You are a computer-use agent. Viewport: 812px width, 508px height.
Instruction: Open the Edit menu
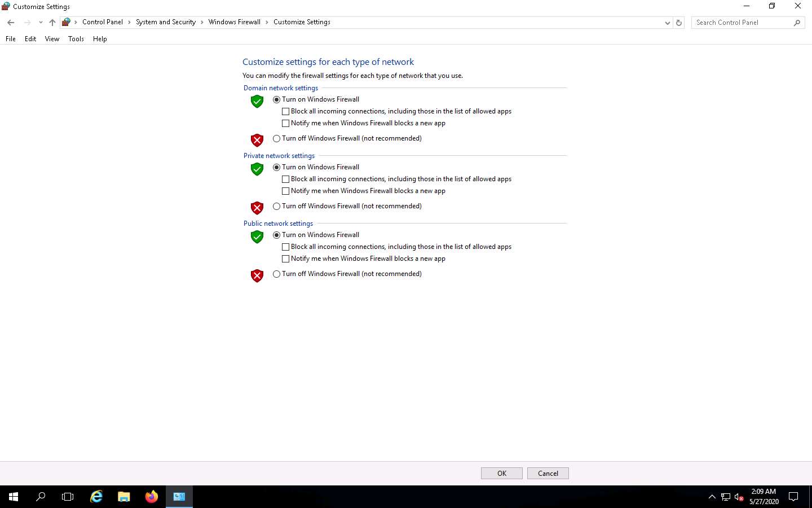30,39
